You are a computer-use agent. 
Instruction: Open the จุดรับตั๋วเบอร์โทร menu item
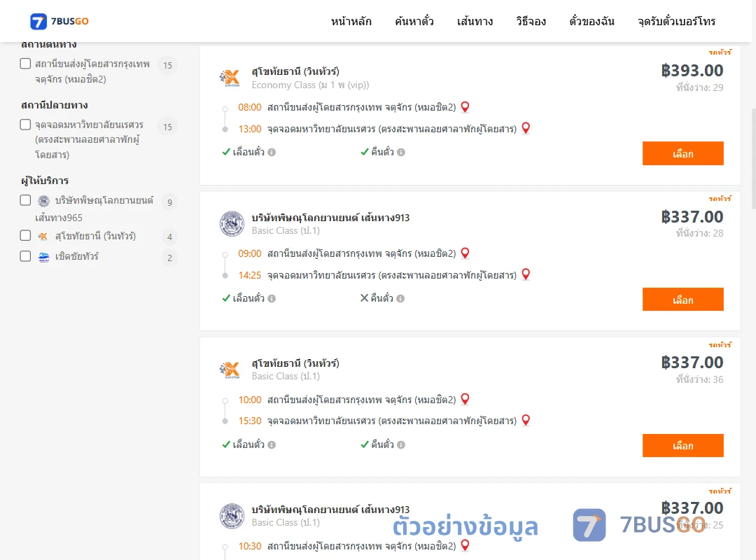pyautogui.click(x=676, y=21)
